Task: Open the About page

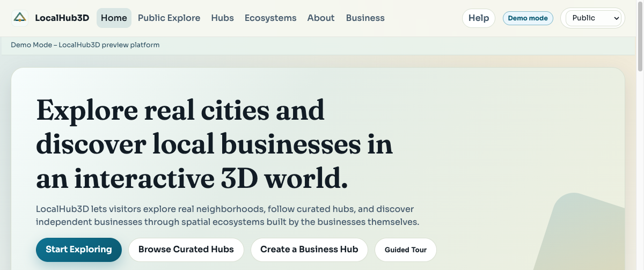Action: pyautogui.click(x=321, y=18)
